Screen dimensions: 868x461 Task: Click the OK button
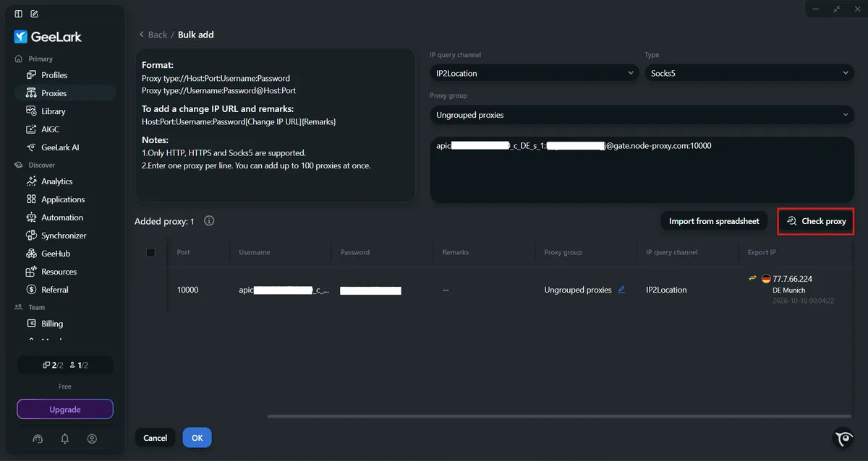click(x=197, y=438)
